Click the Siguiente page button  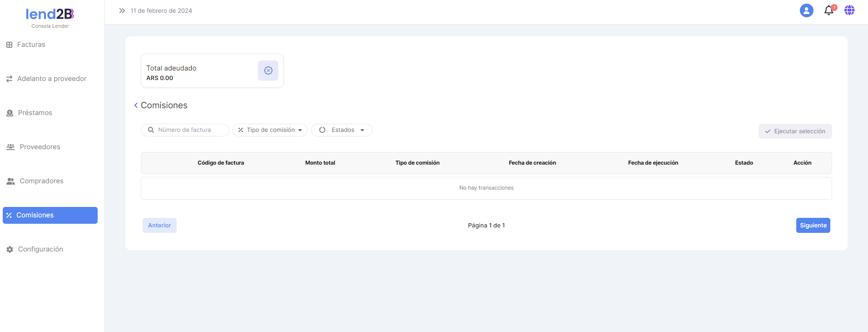[x=813, y=226]
